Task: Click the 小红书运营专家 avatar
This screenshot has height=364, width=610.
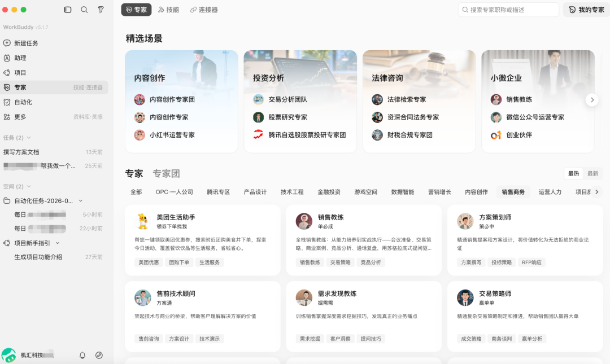Action: [140, 135]
